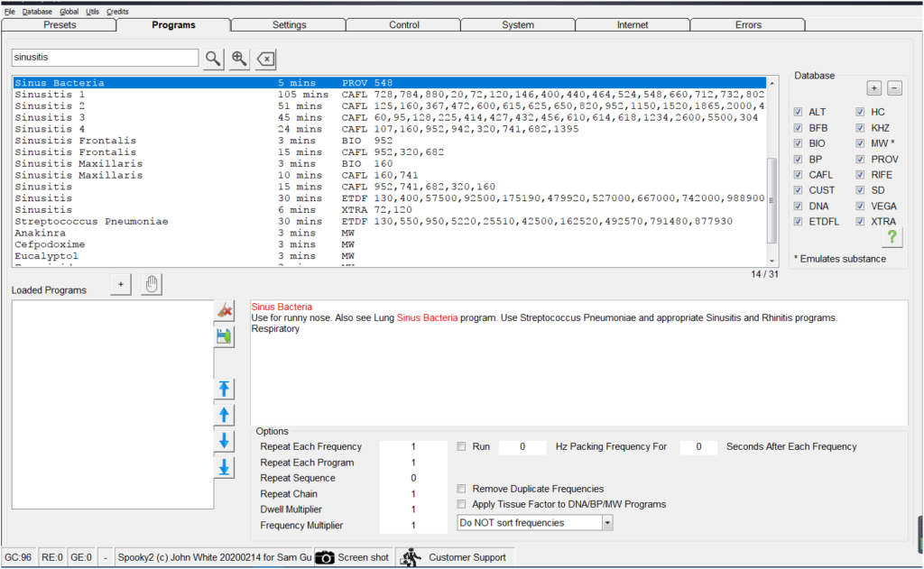Click the broom clear loaded programs icon
The image size is (924, 569).
tap(224, 310)
